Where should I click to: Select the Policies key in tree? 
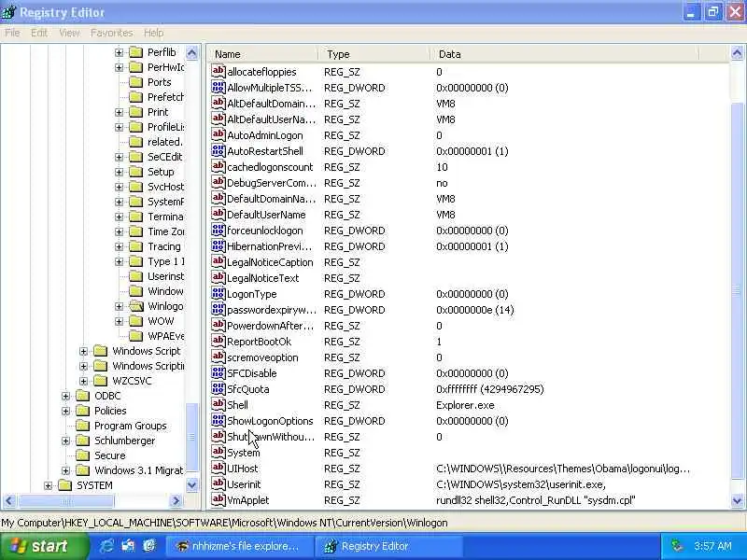click(110, 411)
